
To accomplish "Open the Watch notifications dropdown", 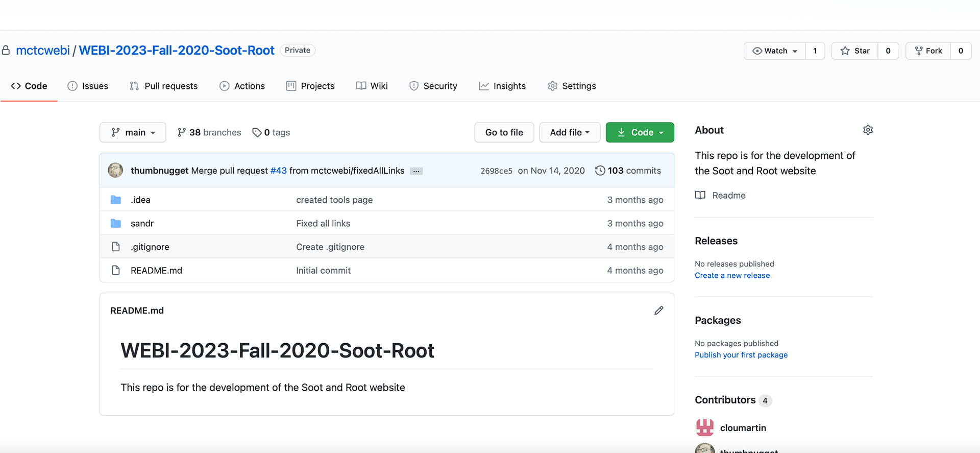I will click(x=775, y=51).
